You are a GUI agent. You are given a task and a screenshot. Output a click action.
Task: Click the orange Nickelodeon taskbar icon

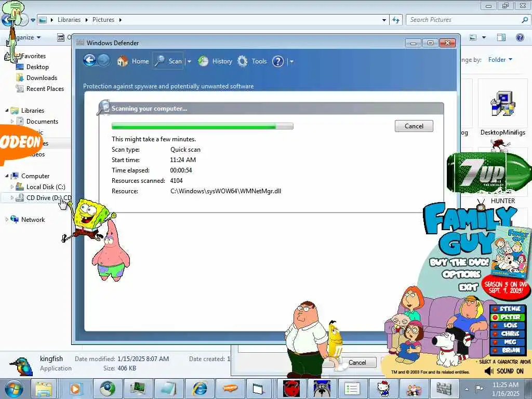click(x=230, y=389)
